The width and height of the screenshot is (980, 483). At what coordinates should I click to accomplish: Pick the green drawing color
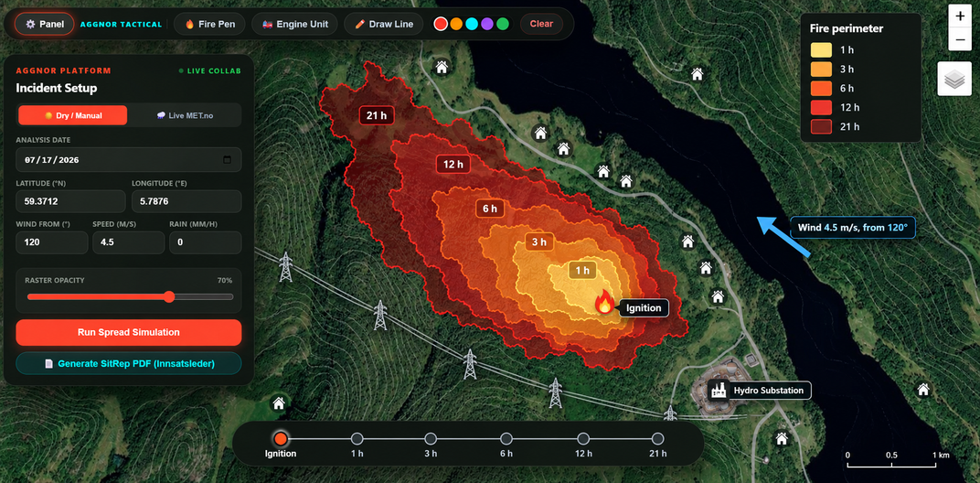click(x=503, y=24)
